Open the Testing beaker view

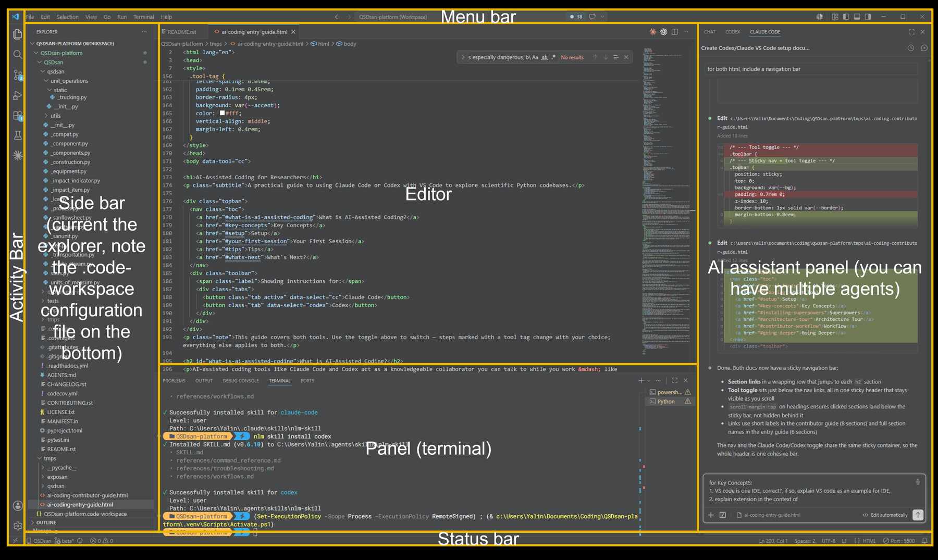coord(17,135)
